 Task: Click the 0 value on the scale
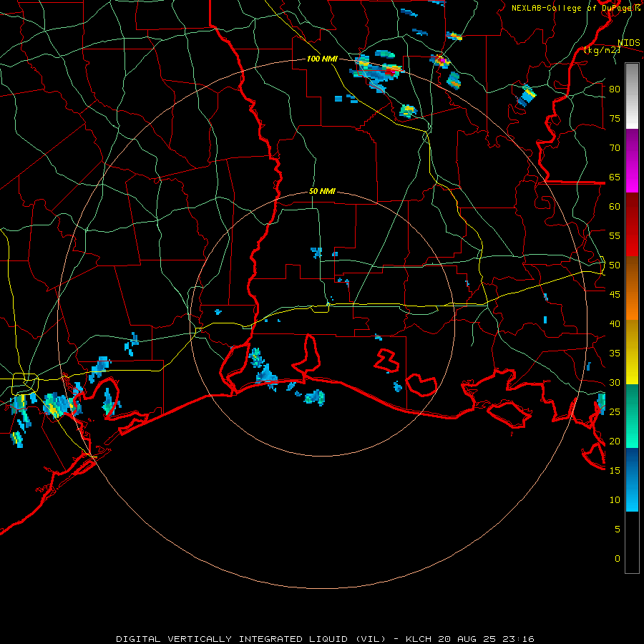(x=618, y=559)
